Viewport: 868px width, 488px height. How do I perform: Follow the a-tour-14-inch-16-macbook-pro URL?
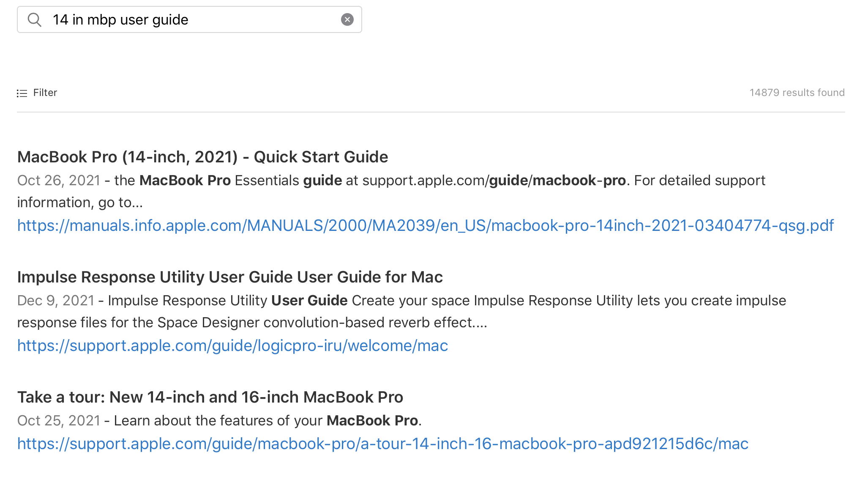click(382, 444)
